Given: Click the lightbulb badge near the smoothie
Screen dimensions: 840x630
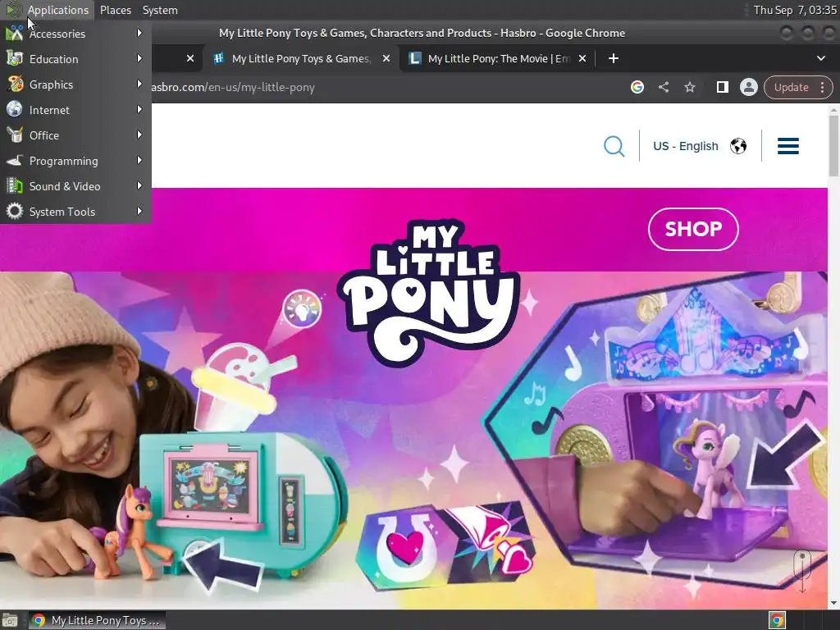Looking at the screenshot, I should (302, 309).
